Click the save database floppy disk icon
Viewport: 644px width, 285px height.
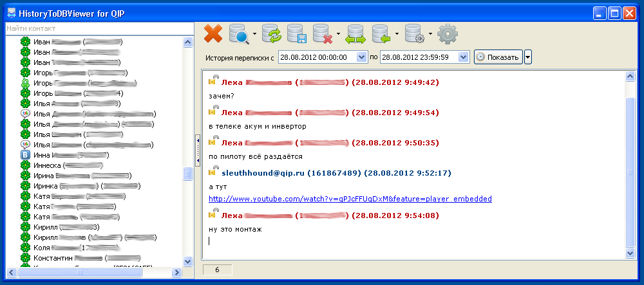pyautogui.click(x=296, y=33)
